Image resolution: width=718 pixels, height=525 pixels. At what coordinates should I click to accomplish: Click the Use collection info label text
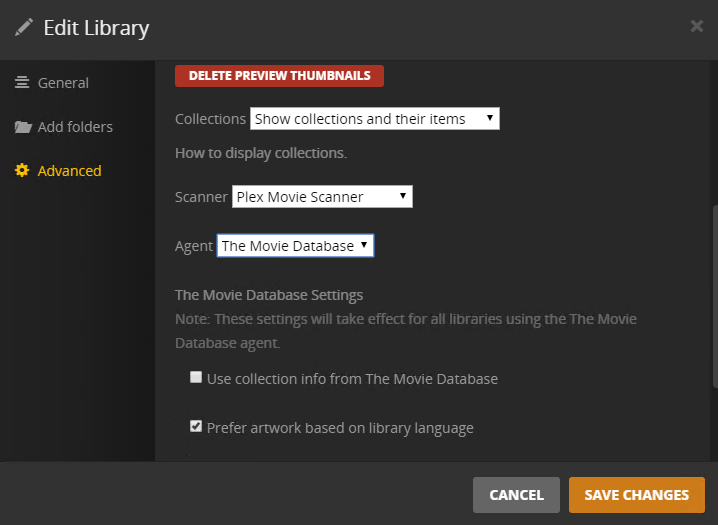coord(352,379)
